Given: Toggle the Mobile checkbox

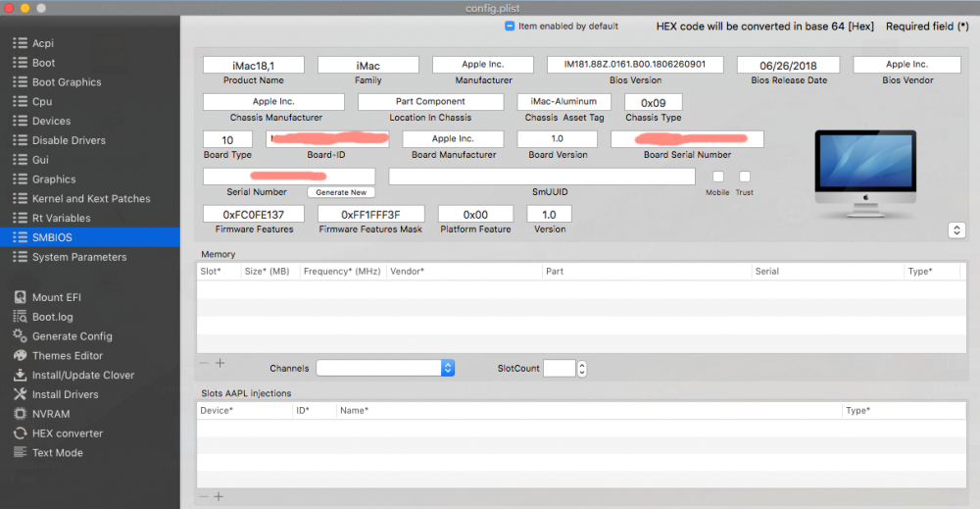Looking at the screenshot, I should [x=718, y=177].
